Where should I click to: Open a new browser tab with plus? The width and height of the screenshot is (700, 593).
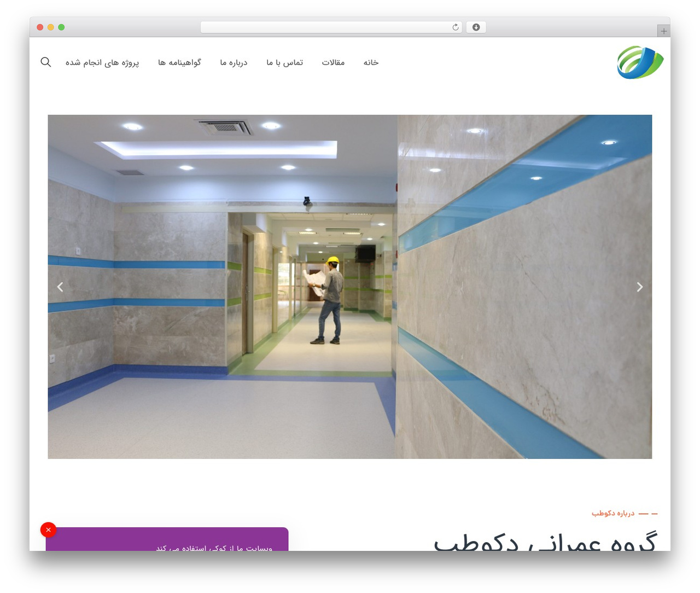click(x=664, y=31)
